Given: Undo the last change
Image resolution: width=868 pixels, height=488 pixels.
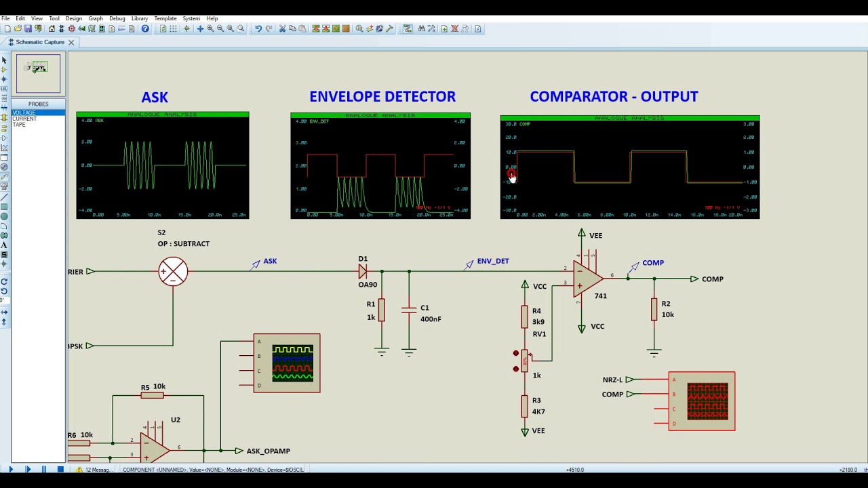Looking at the screenshot, I should pos(258,28).
